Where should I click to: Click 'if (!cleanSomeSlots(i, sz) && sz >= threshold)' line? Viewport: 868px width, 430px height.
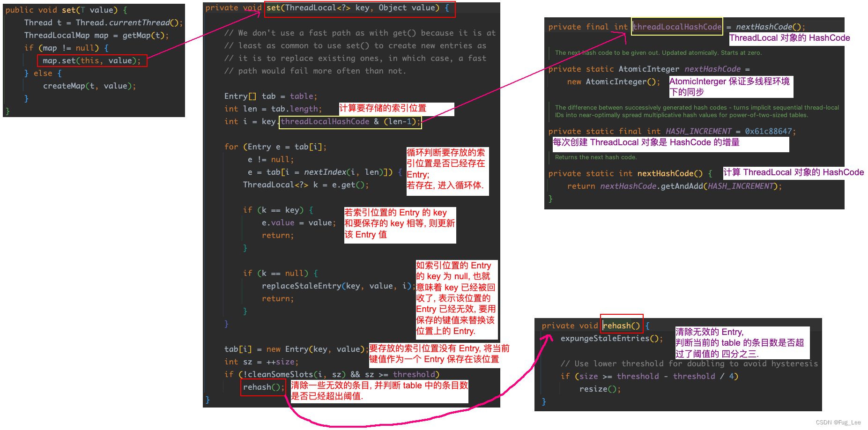pyautogui.click(x=332, y=374)
